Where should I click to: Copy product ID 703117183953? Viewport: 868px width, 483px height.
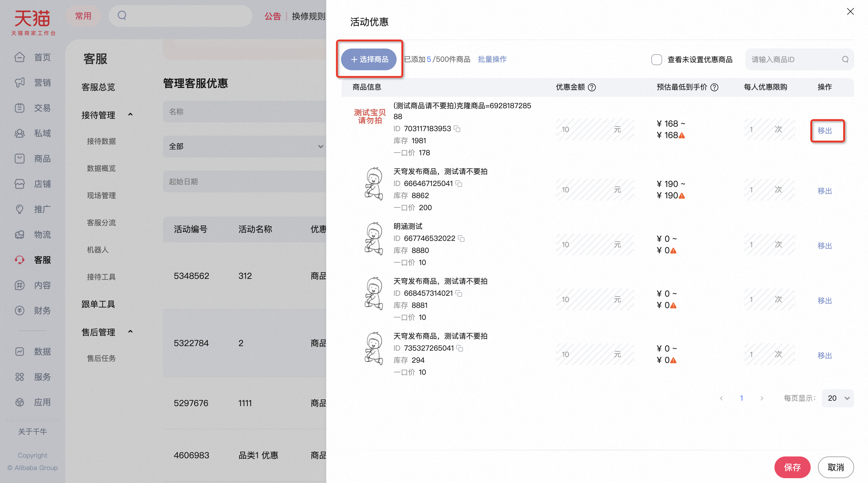click(457, 128)
